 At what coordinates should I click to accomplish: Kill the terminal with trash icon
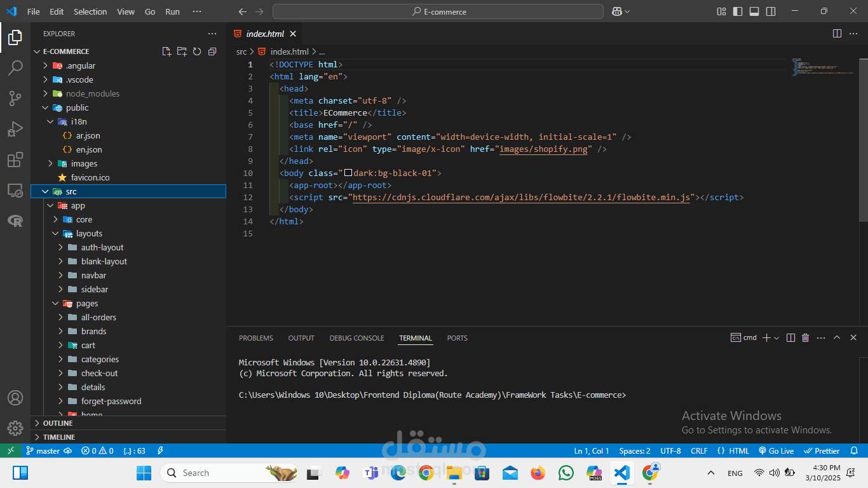click(806, 338)
